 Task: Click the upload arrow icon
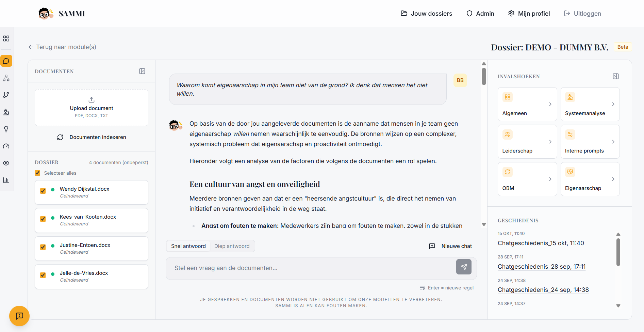click(x=92, y=100)
